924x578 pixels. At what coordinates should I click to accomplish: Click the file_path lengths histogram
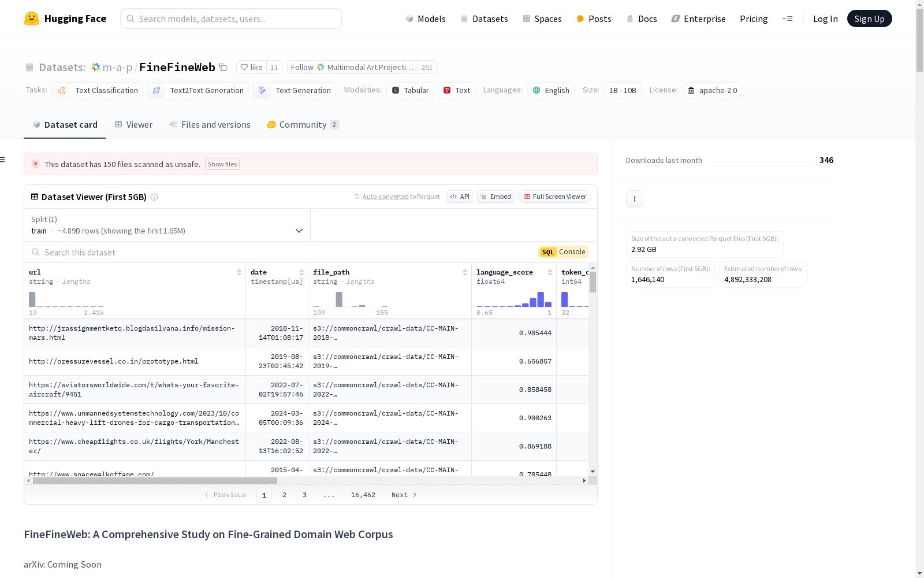point(351,299)
